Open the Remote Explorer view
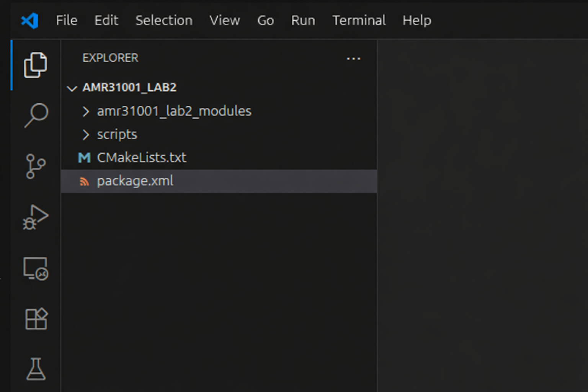588x392 pixels. pos(36,268)
